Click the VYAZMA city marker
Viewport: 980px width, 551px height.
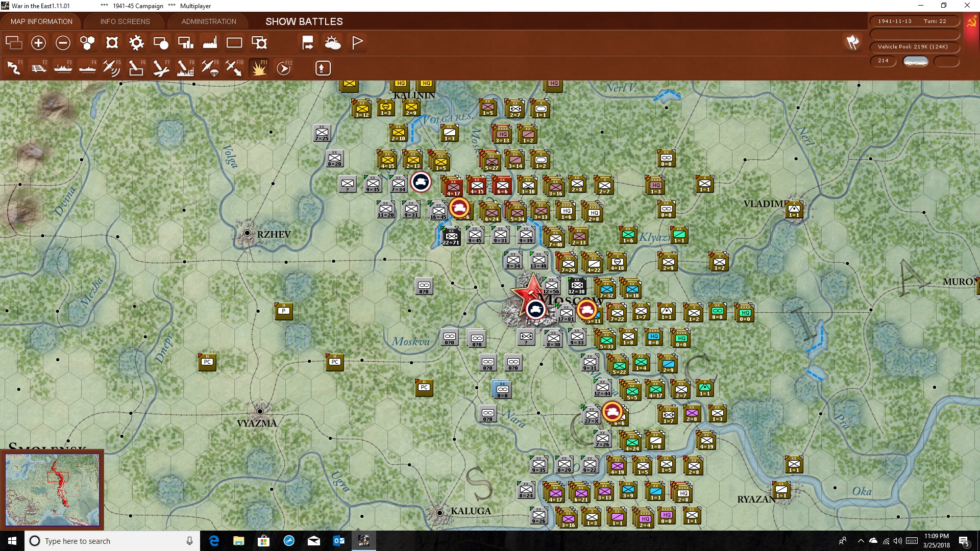(260, 411)
